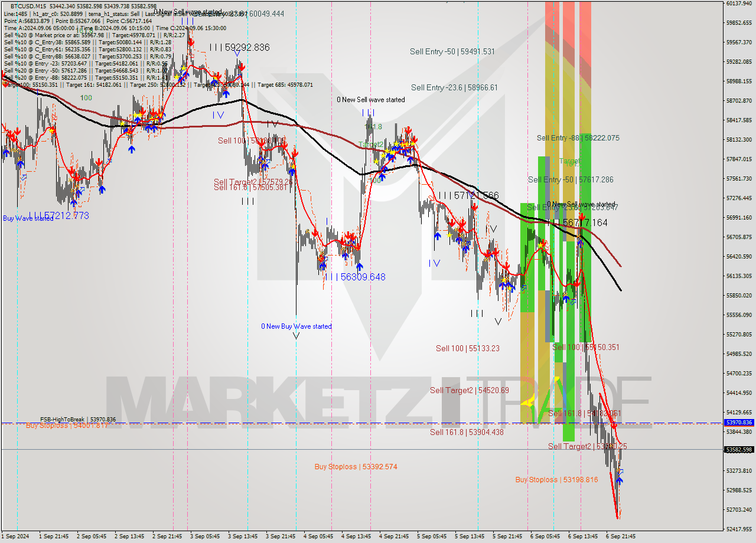Click '0 New Sell wave started' above 4 Sep peak
Screen dimensions: 756x543
371,100
